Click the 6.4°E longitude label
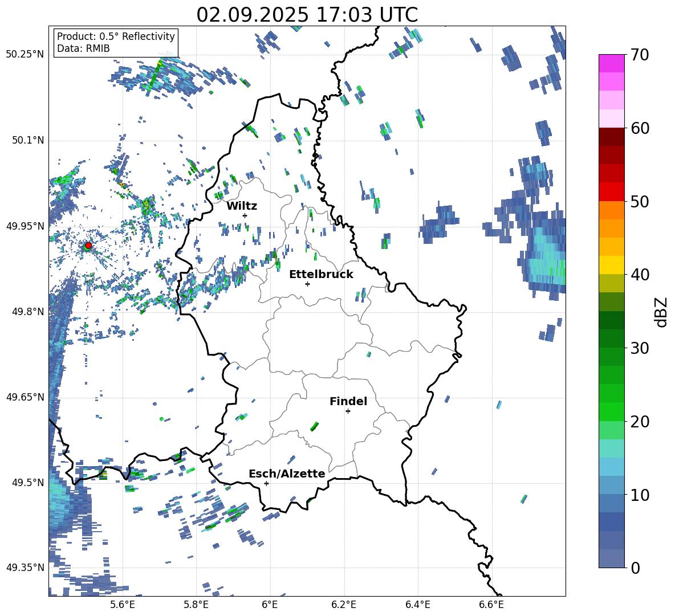Image resolution: width=675 pixels, height=616 pixels. [x=417, y=605]
